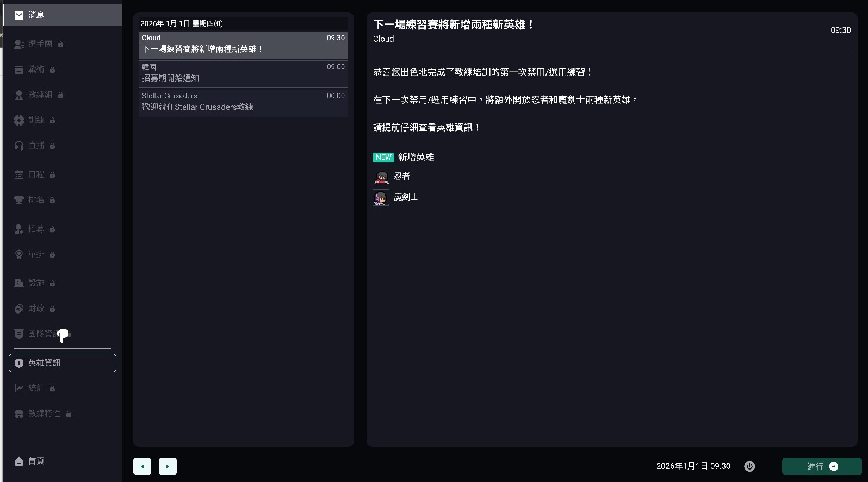
Task: Click the lock icon next to 戰術
Action: [x=52, y=70]
